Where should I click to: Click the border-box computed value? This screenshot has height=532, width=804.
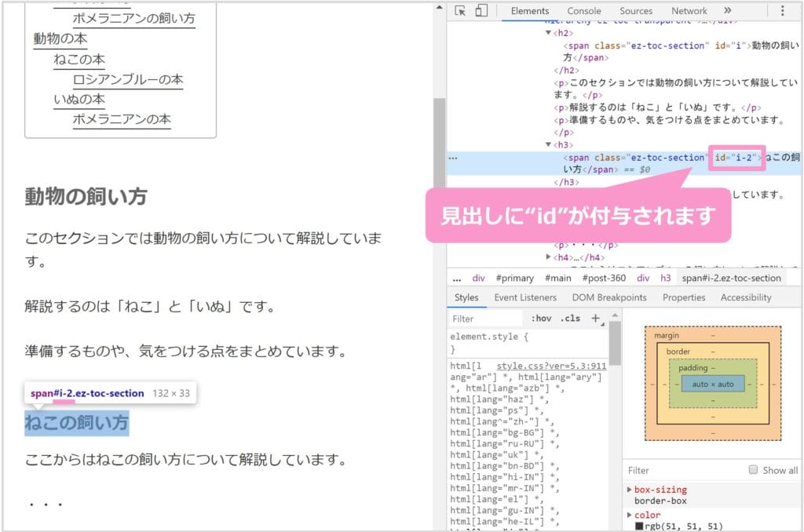660,501
